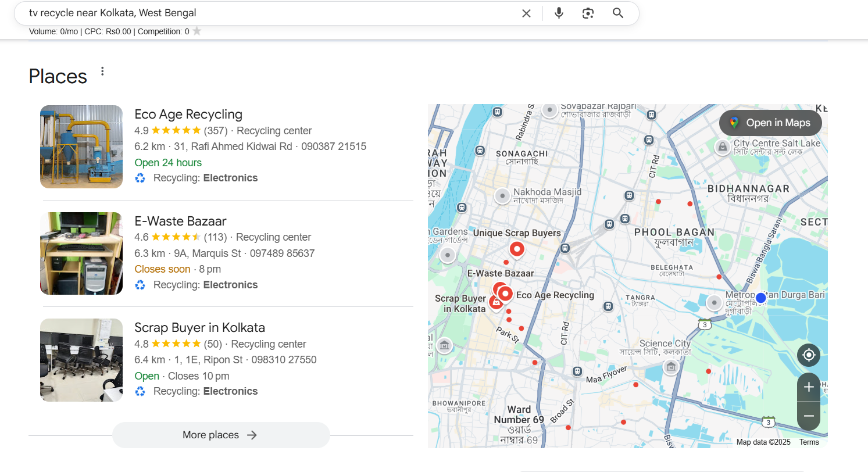Click the BIDHANNAGAR label on map
This screenshot has width=868, height=472.
click(x=748, y=189)
